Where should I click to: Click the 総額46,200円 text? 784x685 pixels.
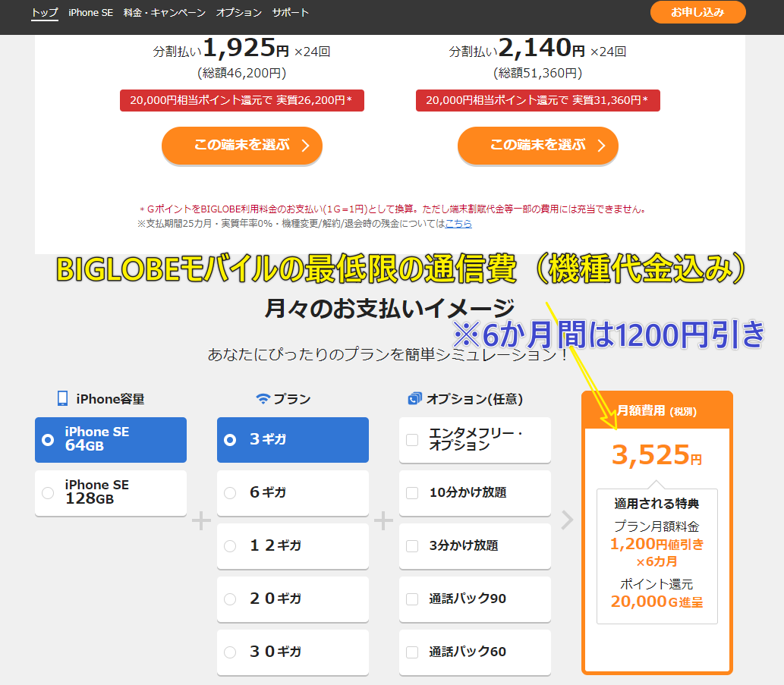coord(242,73)
